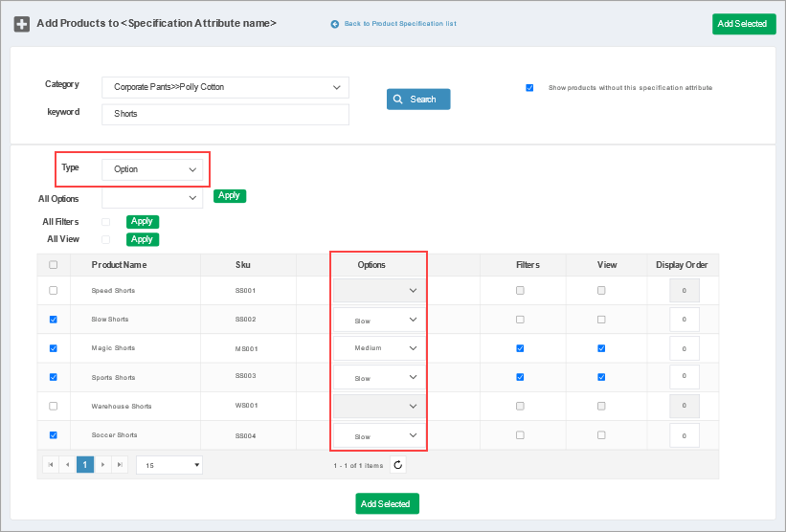This screenshot has width=786, height=532.
Task: Click the plus icon beside Add Products title
Action: pos(21,24)
